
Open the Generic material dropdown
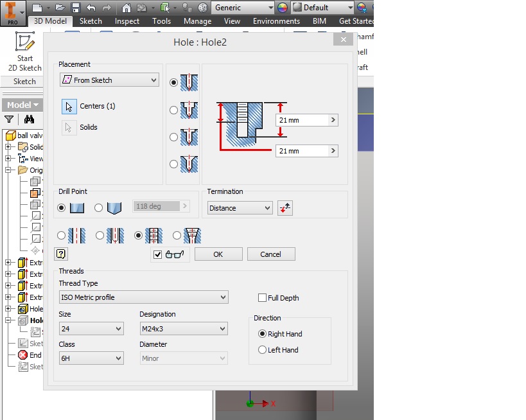click(x=243, y=7)
